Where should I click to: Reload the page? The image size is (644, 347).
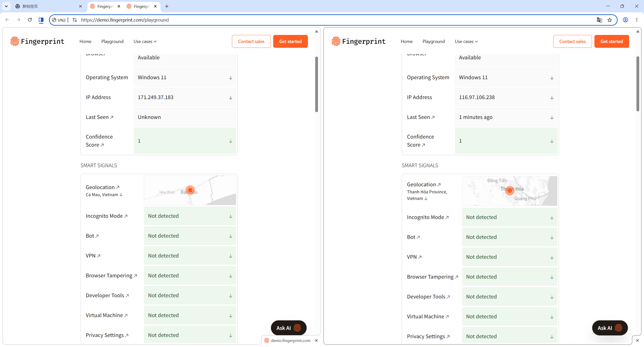30,20
